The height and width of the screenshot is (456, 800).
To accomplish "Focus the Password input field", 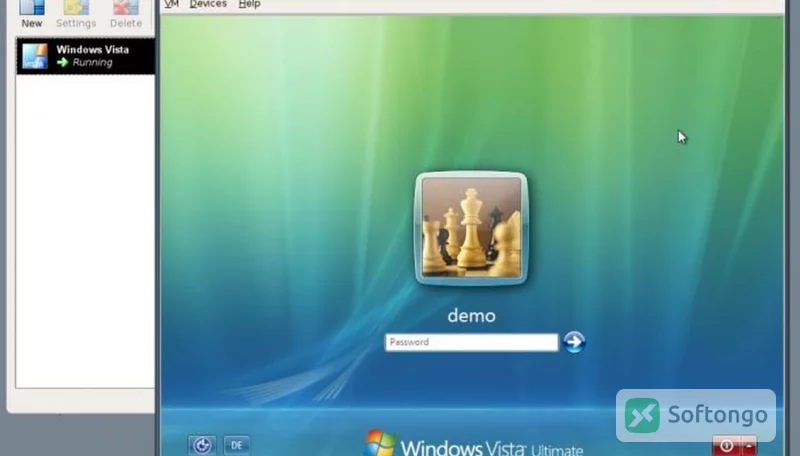I will [x=471, y=342].
